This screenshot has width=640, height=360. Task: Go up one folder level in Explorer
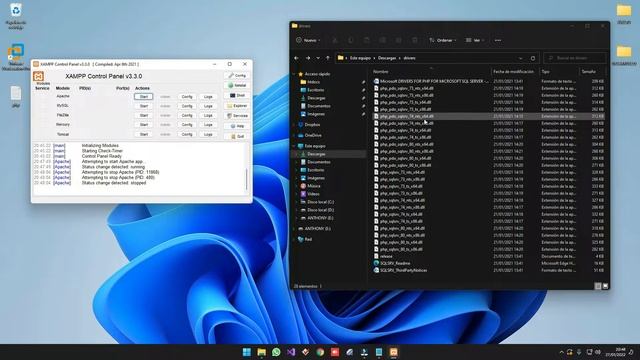pyautogui.click(x=328, y=58)
